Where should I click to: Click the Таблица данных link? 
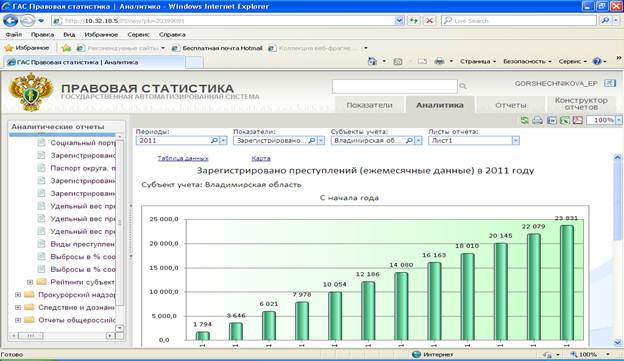click(183, 158)
